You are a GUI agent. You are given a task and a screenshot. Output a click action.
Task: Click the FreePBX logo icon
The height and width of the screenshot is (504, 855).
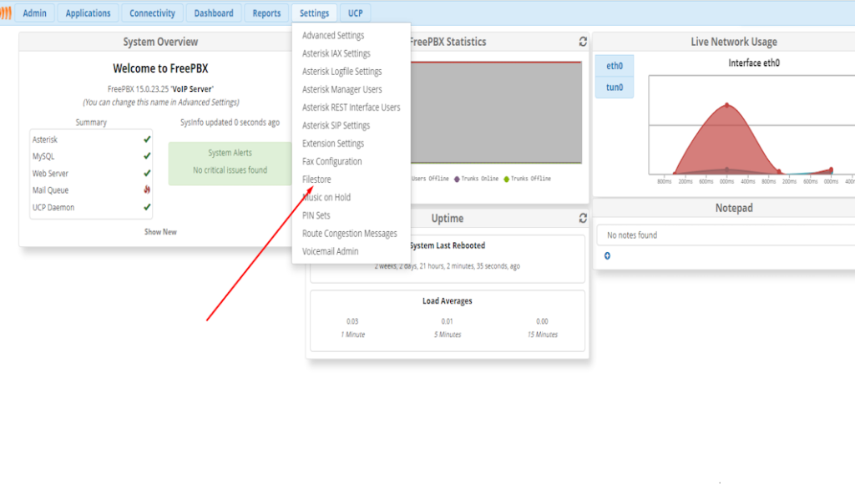pyautogui.click(x=6, y=13)
